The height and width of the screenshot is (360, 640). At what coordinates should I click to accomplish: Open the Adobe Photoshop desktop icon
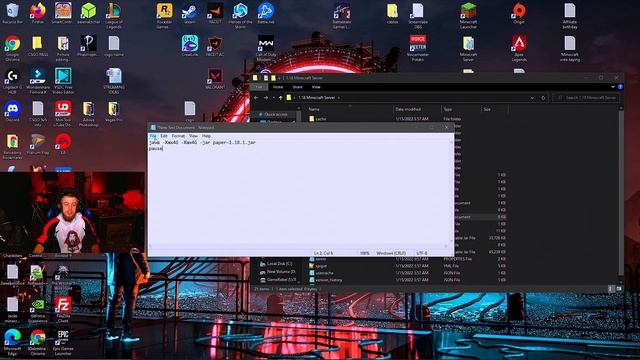pyautogui.click(x=88, y=113)
